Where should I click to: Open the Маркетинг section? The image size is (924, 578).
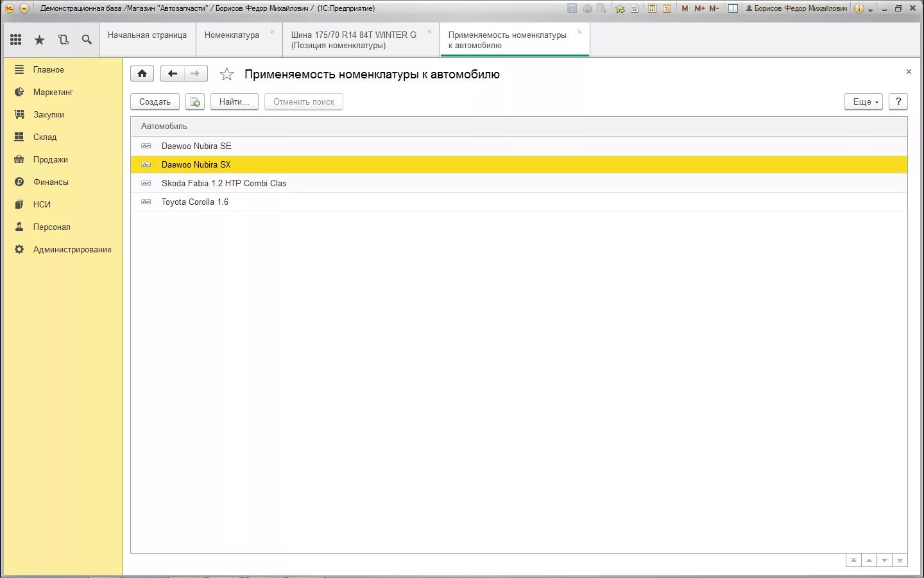coord(62,92)
